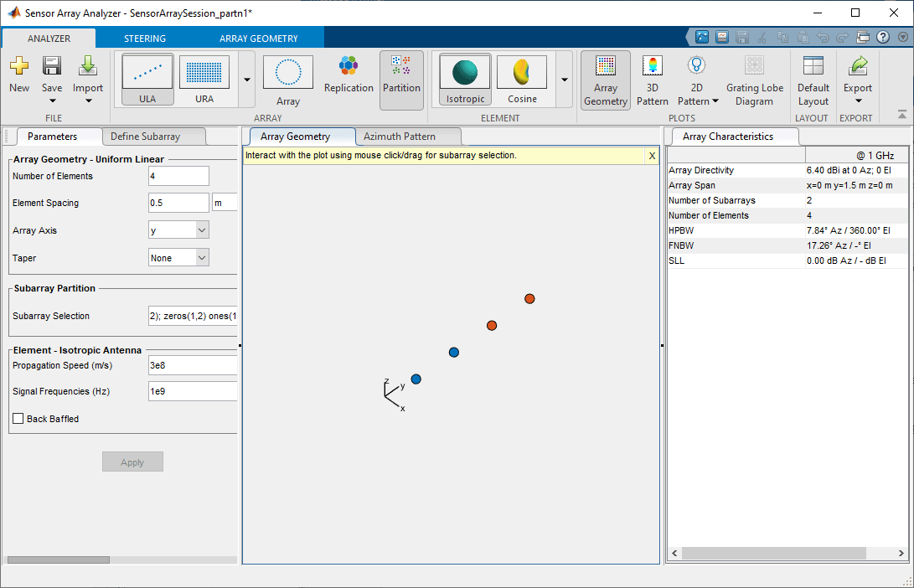Image resolution: width=914 pixels, height=588 pixels.
Task: Expand the array type gallery
Action: pyautogui.click(x=247, y=80)
